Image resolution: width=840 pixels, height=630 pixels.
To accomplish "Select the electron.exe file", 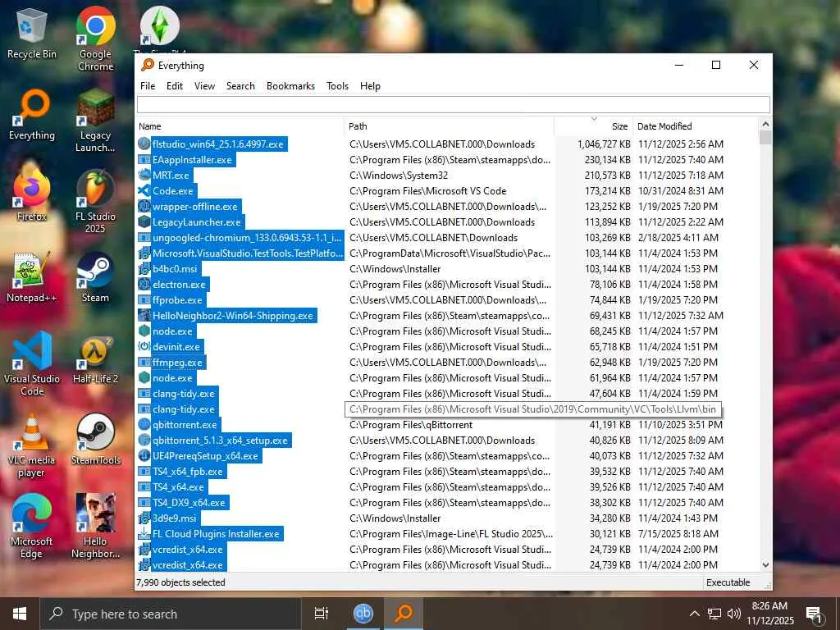I will [x=179, y=285].
